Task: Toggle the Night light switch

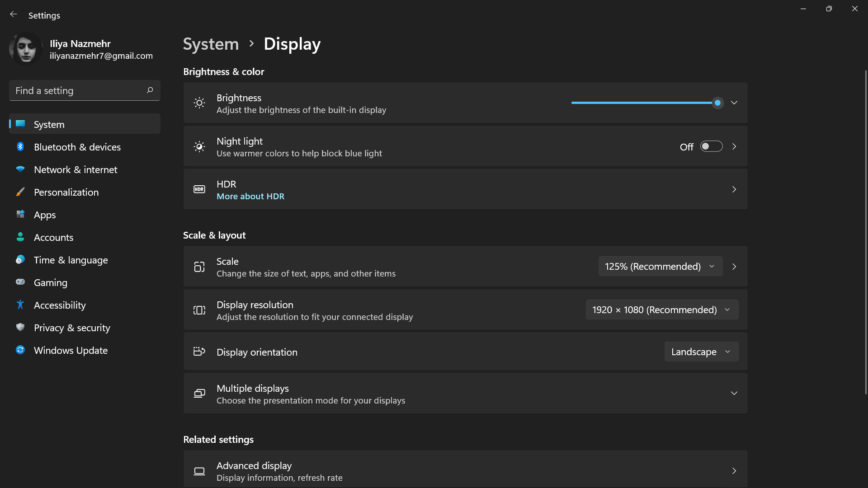Action: click(711, 146)
